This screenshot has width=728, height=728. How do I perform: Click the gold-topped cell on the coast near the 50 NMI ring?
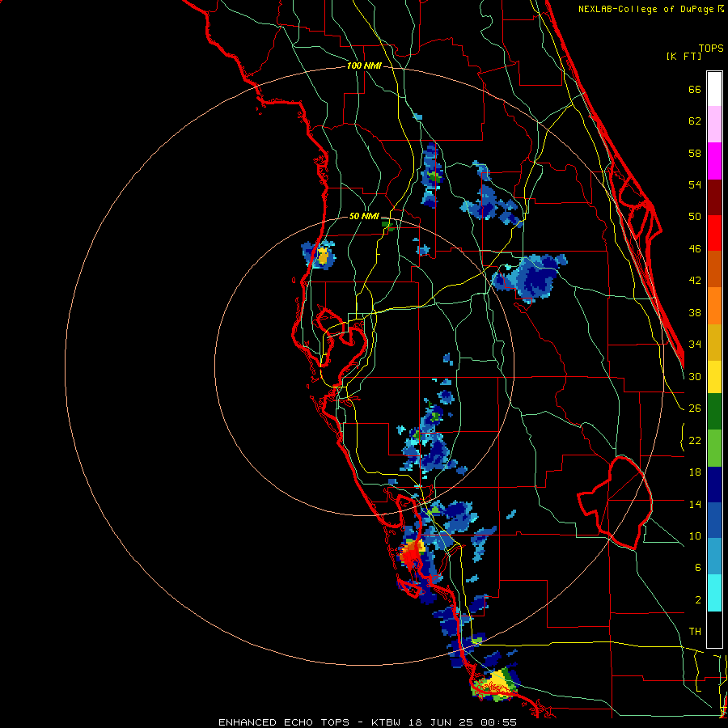(x=324, y=256)
